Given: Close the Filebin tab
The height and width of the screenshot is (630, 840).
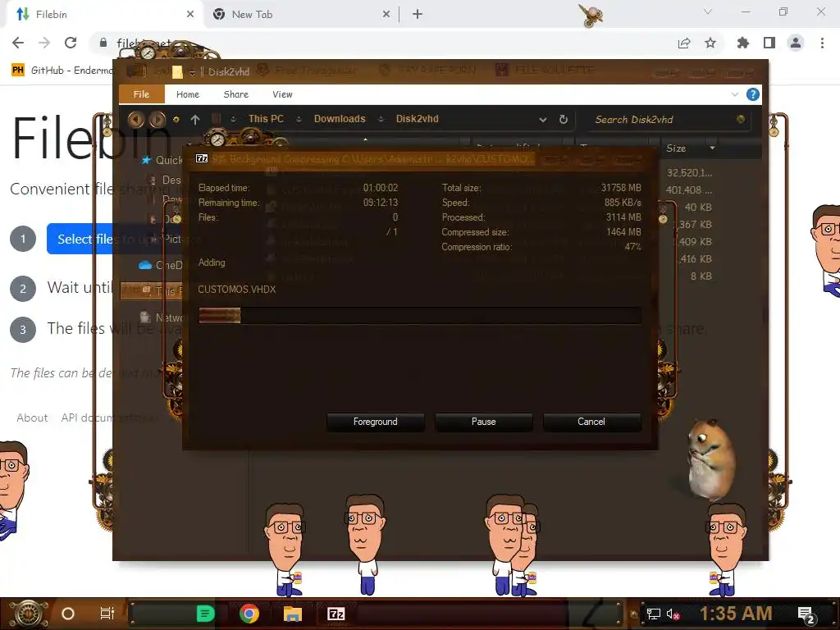Looking at the screenshot, I should (190, 15).
